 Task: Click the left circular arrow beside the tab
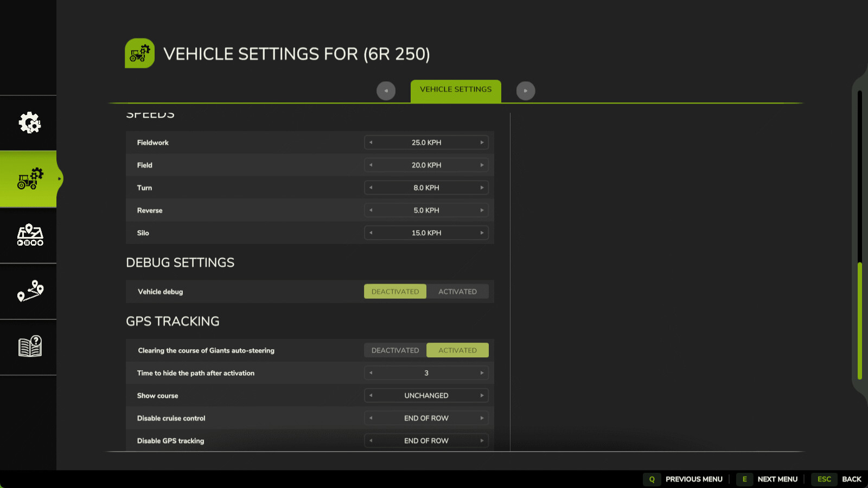click(386, 91)
